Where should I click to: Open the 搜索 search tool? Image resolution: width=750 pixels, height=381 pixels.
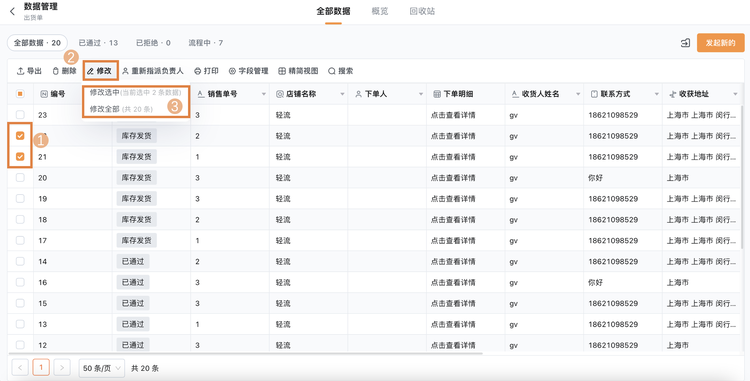click(x=341, y=71)
